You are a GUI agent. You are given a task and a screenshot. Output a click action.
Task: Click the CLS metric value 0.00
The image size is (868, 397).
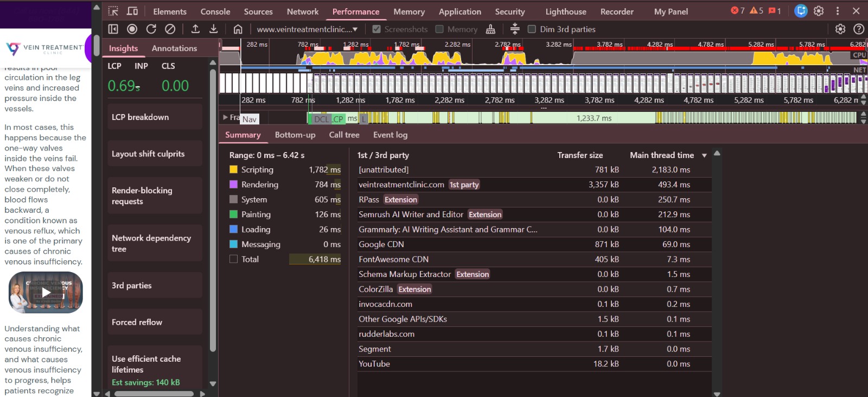[x=175, y=86]
